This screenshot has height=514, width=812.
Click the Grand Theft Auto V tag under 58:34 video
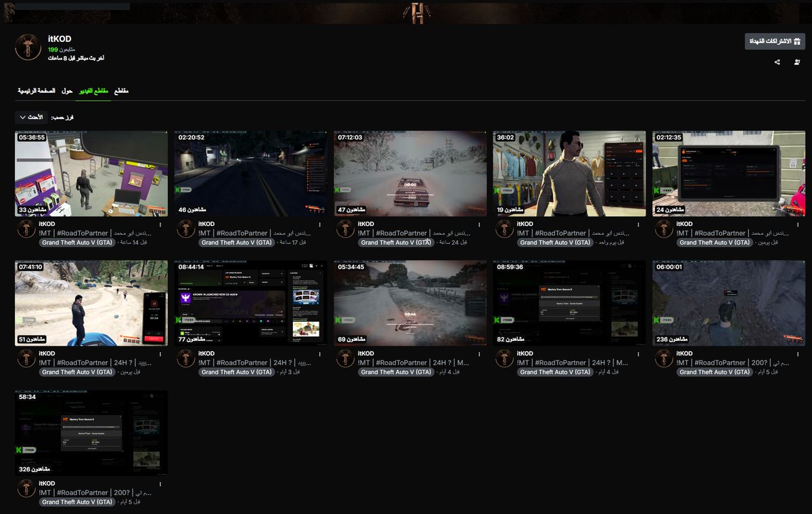tap(78, 502)
